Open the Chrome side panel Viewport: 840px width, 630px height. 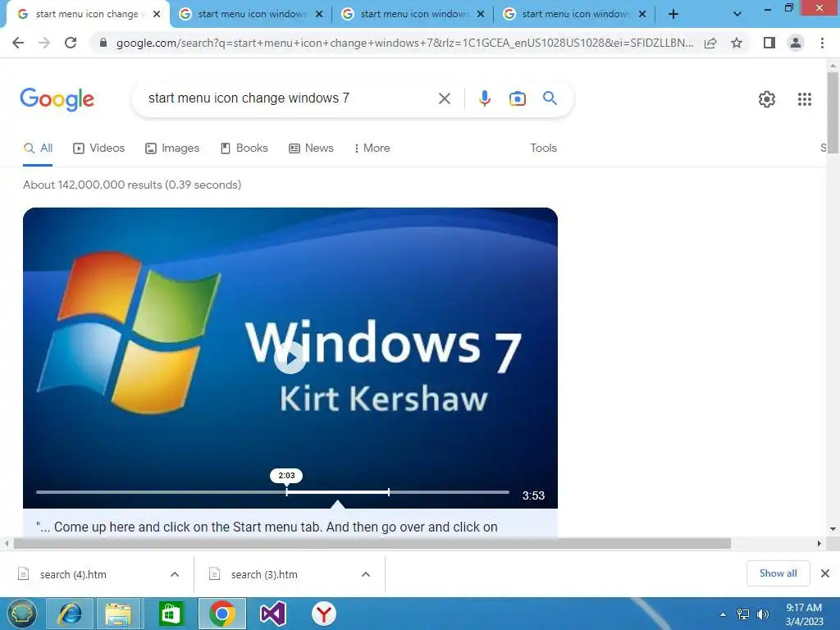pyautogui.click(x=769, y=43)
